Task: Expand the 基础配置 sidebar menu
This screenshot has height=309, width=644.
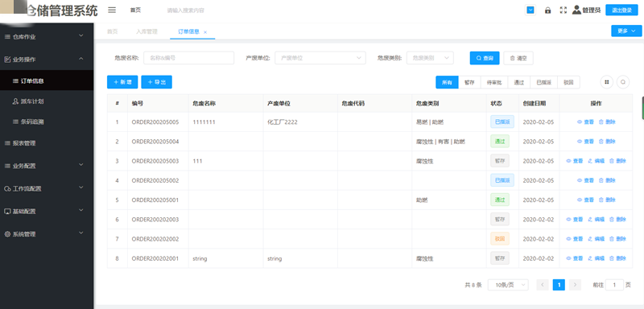Action: pyautogui.click(x=47, y=212)
